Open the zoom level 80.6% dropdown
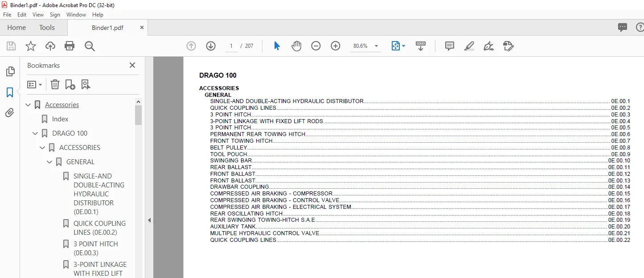The height and width of the screenshot is (278, 644). coord(377,46)
